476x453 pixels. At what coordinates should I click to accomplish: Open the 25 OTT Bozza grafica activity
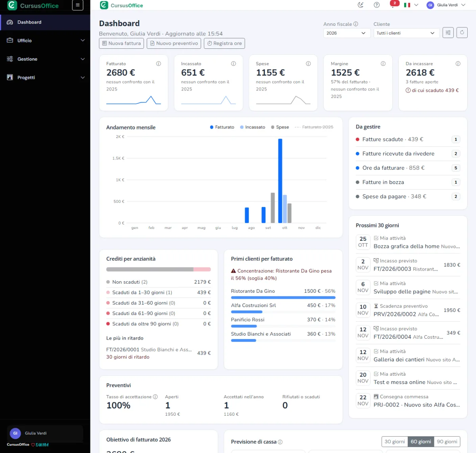(408, 242)
